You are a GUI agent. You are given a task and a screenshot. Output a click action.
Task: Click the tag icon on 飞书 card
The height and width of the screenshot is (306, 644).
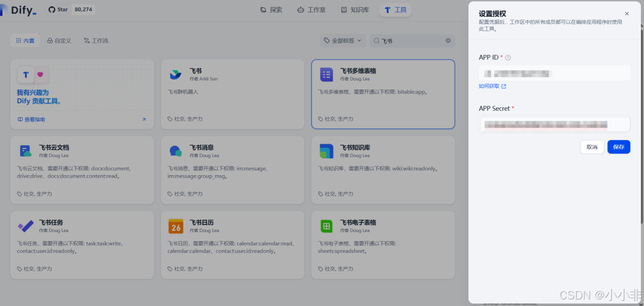[170, 119]
